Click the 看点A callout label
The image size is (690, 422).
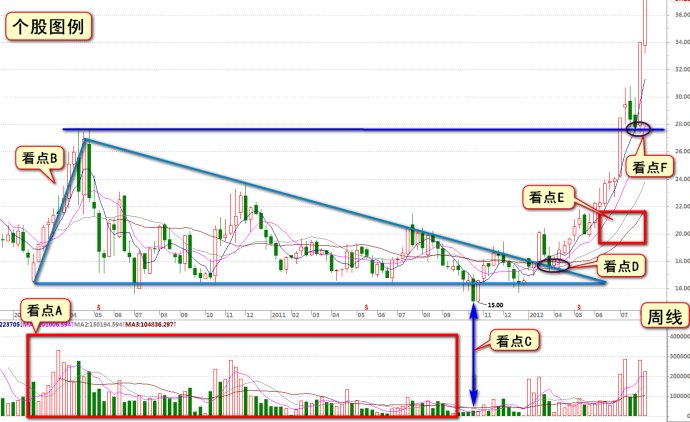[48, 310]
